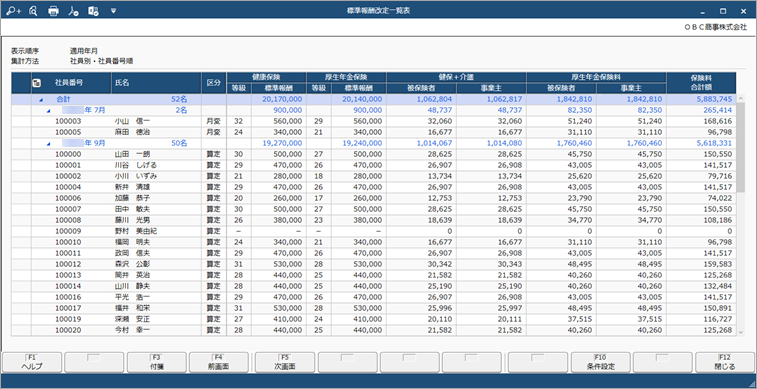Viewport: 757px width, 389px height.
Task: Click the 保険料 合計額 column header
Action: pyautogui.click(x=701, y=83)
